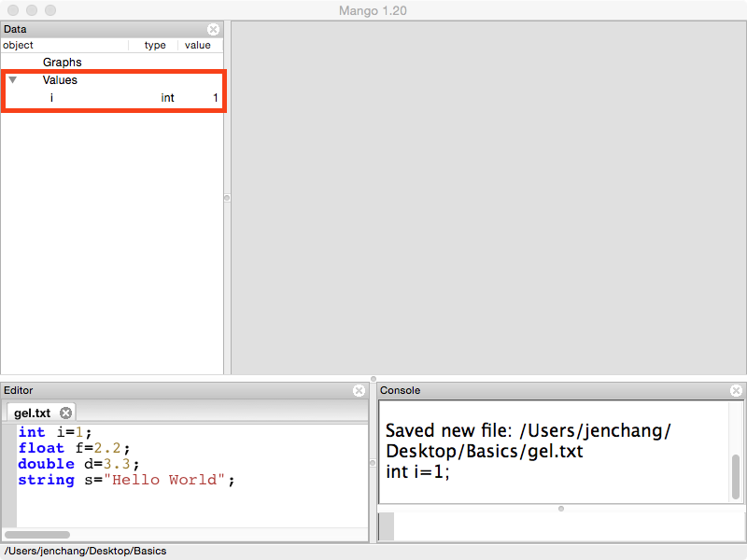Sort by the type column header
This screenshot has height=560, width=747.
[155, 45]
